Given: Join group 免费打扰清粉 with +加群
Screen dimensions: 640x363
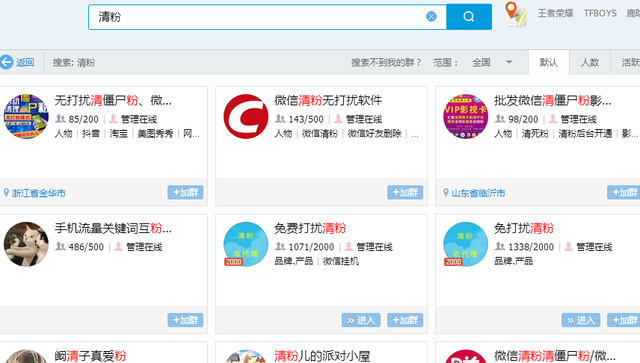Looking at the screenshot, I should point(405,320).
